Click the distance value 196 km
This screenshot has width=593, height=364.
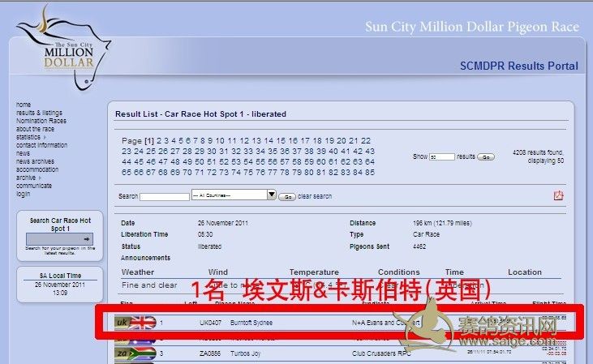442,223
